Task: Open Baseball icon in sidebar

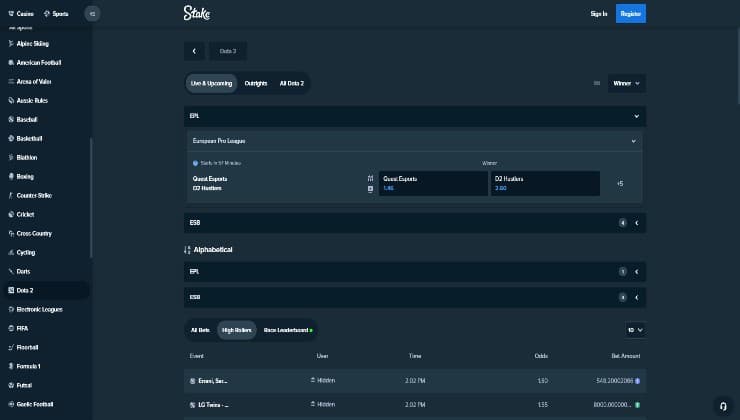Action: tap(11, 119)
